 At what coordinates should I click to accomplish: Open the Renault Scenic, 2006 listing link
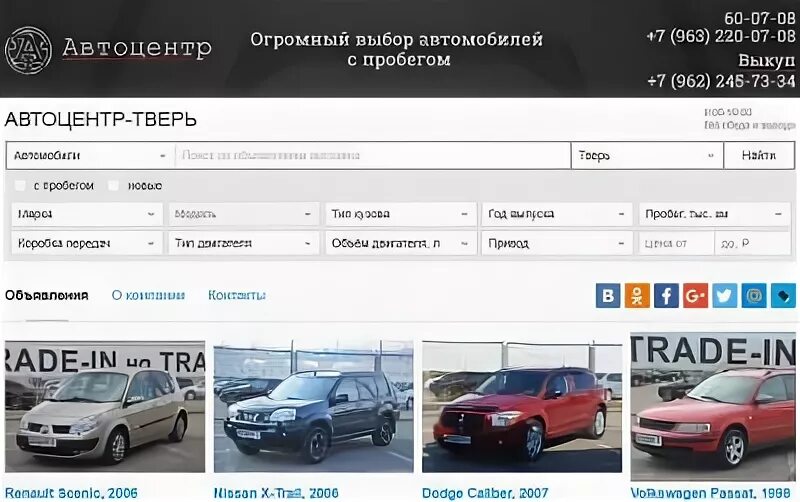tap(71, 493)
